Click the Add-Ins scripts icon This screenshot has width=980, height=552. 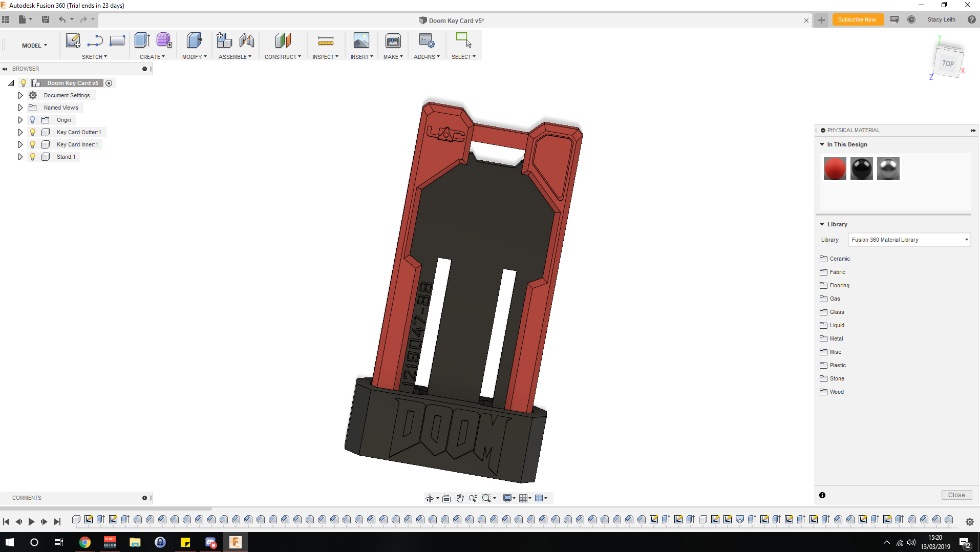pos(427,40)
